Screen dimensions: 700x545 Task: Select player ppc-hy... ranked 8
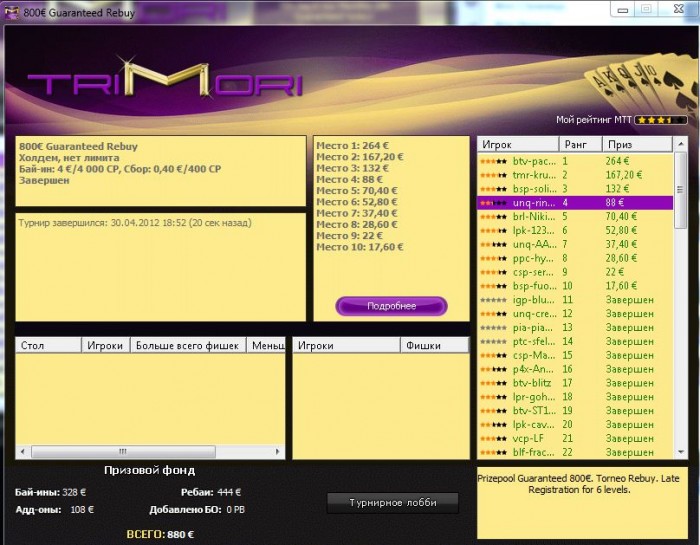[575, 258]
